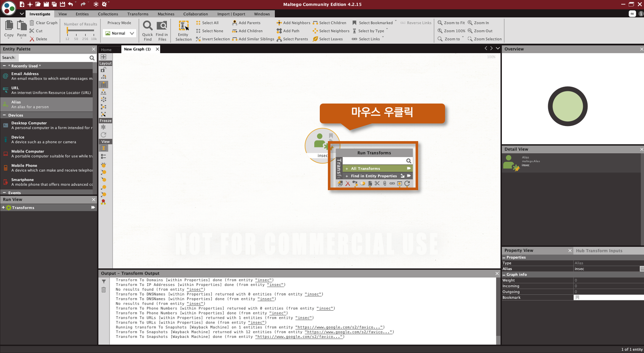Click the scissors cut icon in transform popup
The width and height of the screenshot is (644, 353).
coord(377,183)
